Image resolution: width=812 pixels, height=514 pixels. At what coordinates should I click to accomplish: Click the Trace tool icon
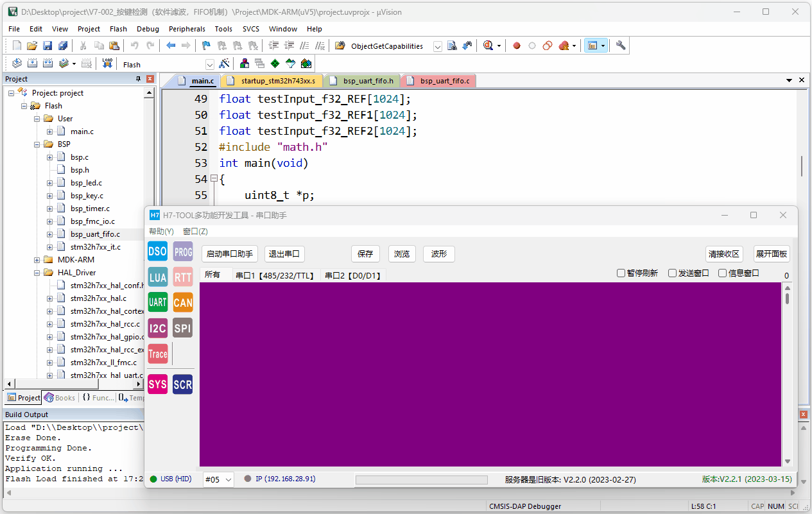[157, 354]
